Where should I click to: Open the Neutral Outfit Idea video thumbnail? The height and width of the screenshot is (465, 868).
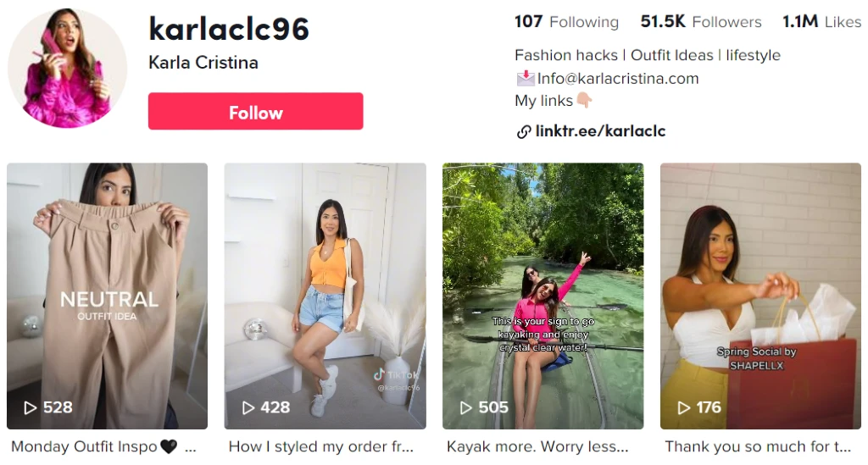click(108, 296)
